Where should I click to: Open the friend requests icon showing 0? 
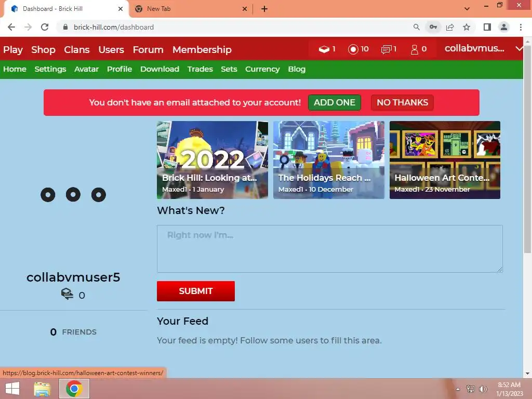pos(414,49)
